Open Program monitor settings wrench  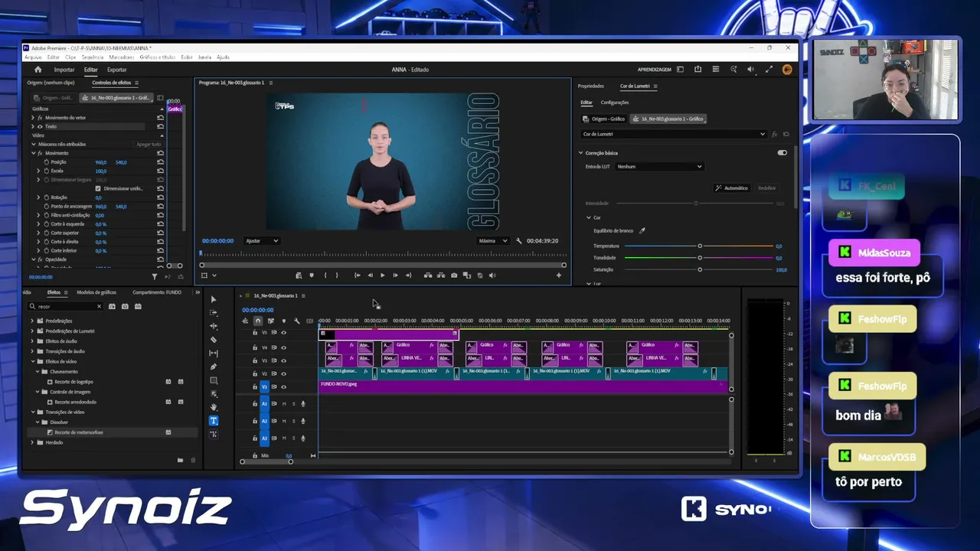coord(519,241)
